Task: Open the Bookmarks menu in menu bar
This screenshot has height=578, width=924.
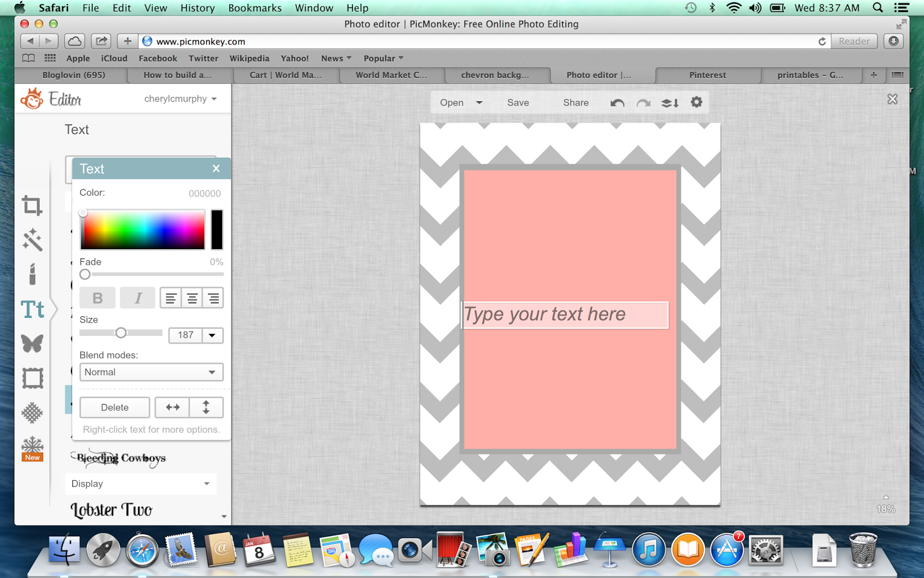Action: [255, 8]
